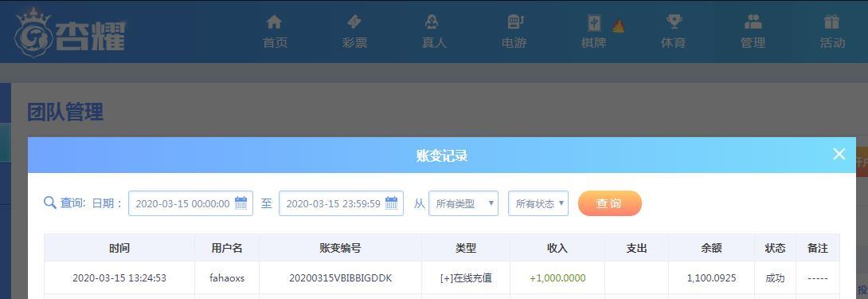Click the 余额 column header
The height and width of the screenshot is (299, 868).
point(711,248)
